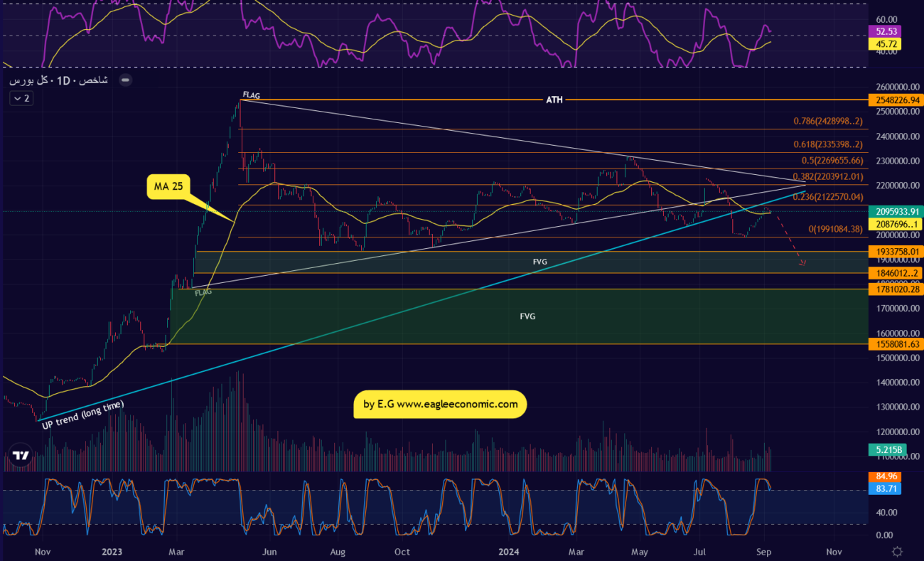Click the red dashed projection arrow head
Image resolution: width=924 pixels, height=561 pixels.
pos(802,262)
